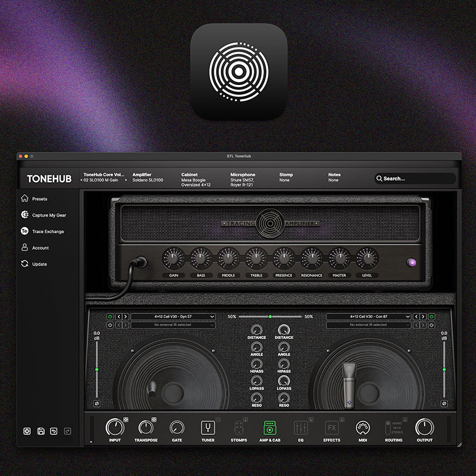Toggle power for right Con 87 cab
Screen dimensions: 476x476
point(431,317)
